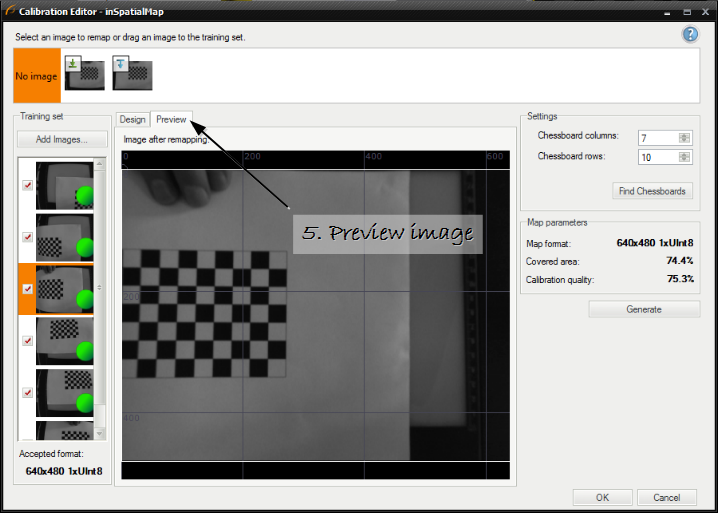Click the Generate button
This screenshot has height=513, width=718.
tap(643, 309)
